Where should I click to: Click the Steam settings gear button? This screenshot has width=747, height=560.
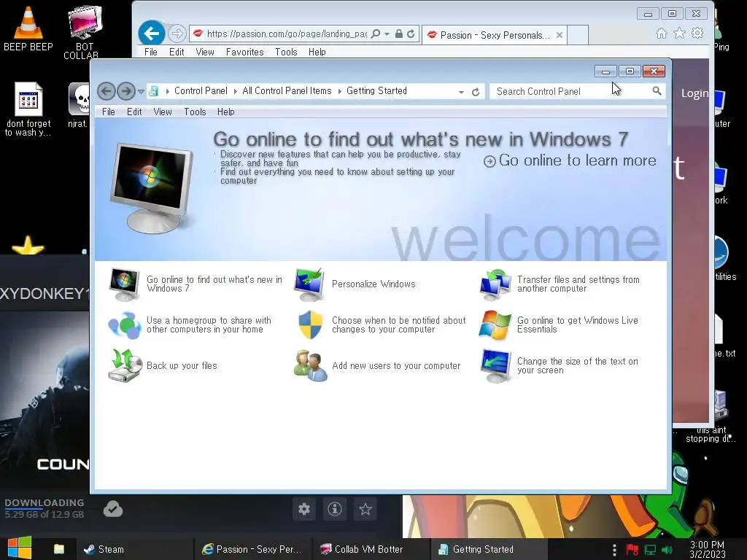tap(304, 509)
